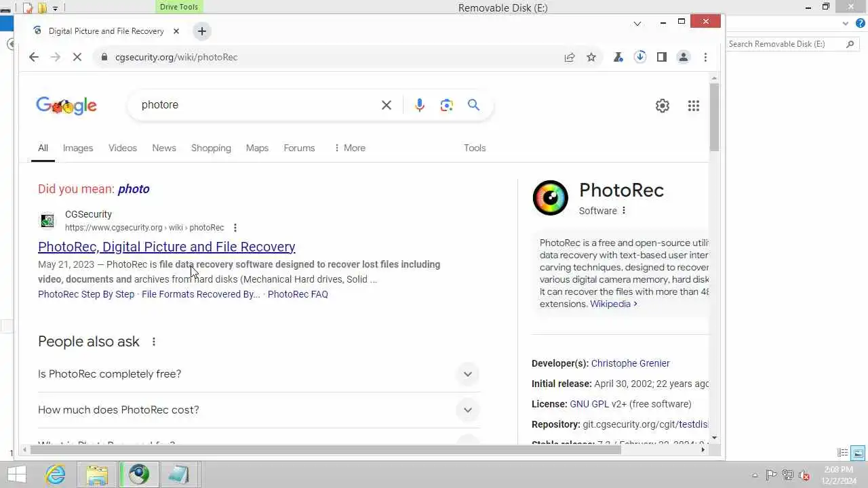This screenshot has height=488, width=868.
Task: Click in the Google search input field
Action: (258, 105)
